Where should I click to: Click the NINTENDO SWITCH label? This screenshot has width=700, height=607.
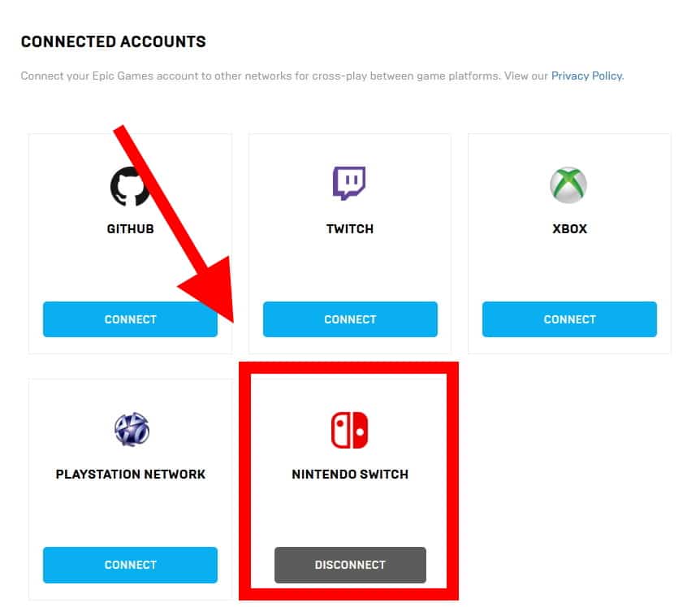click(x=350, y=475)
